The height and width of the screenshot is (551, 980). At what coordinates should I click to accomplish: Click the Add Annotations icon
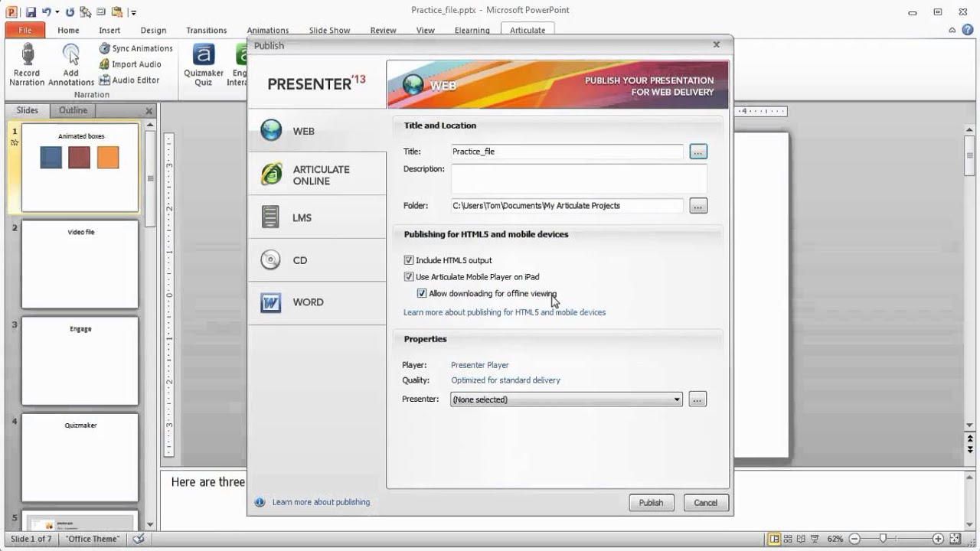point(70,55)
